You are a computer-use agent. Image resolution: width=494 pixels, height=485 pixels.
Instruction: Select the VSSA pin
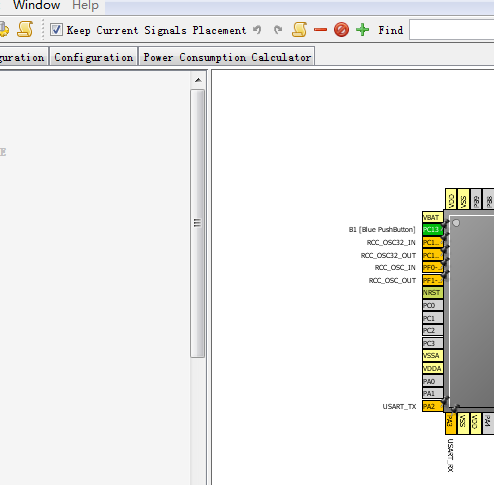click(x=432, y=356)
